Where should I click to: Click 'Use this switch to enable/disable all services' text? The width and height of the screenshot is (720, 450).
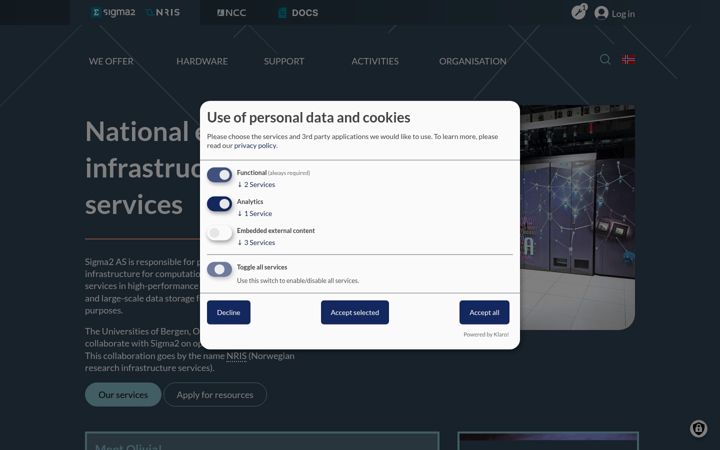click(298, 281)
